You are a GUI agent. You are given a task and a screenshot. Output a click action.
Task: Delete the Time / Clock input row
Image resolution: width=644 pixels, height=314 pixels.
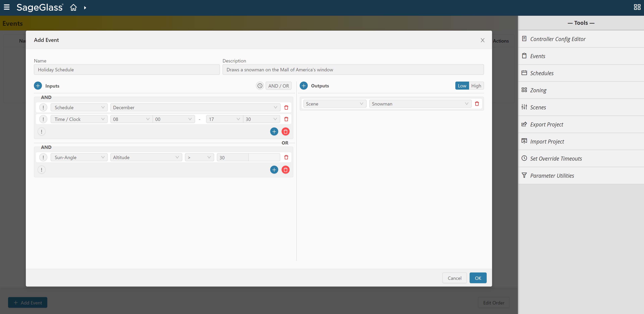(286, 119)
